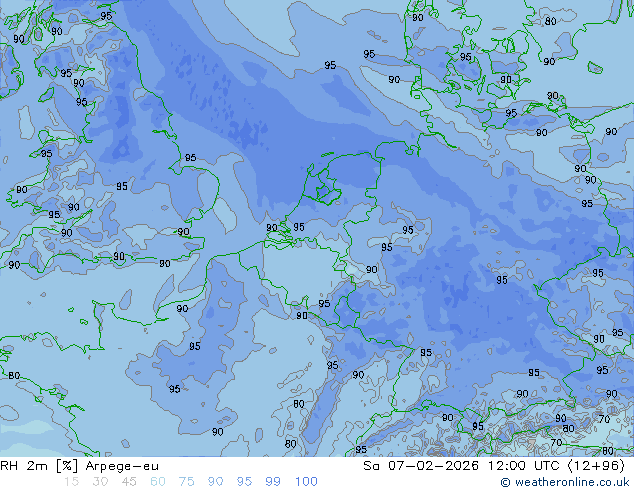Click the legend value 60

(x=158, y=482)
